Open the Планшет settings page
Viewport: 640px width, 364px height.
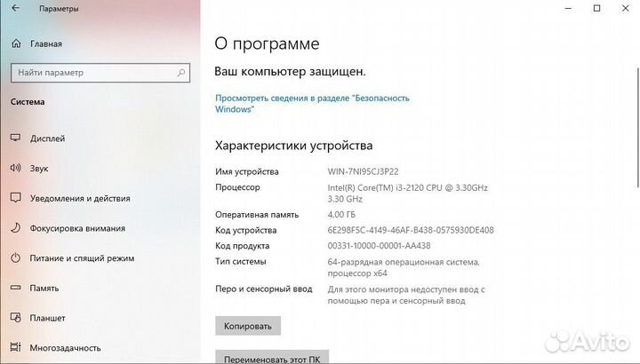click(x=47, y=318)
